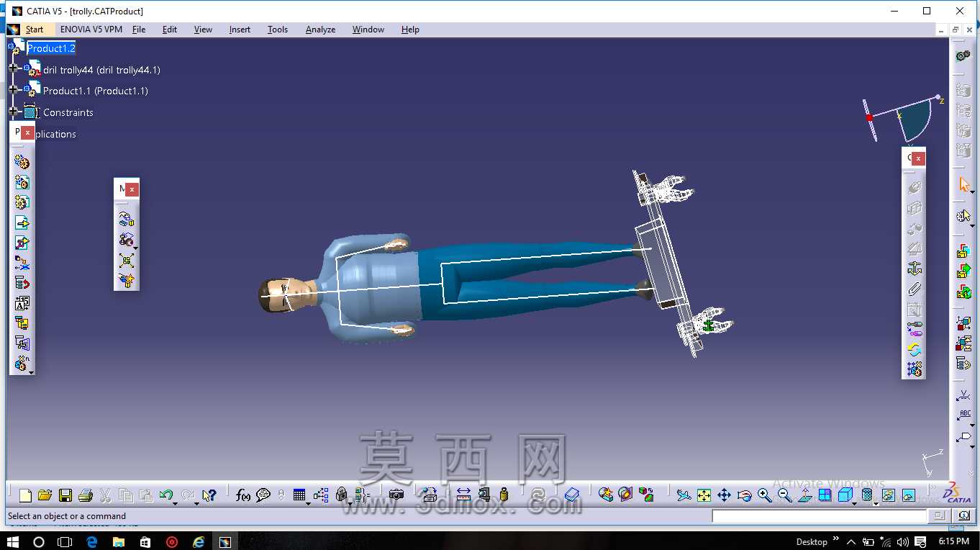Open the Design Table dropdown arrow
The height and width of the screenshot is (550, 980).
coord(308,502)
